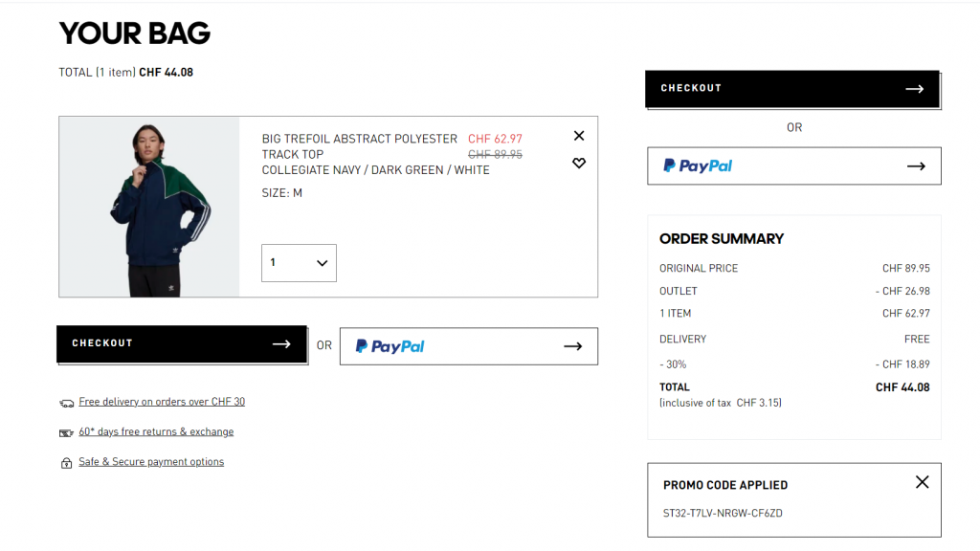Click arrow on PayPal button below product
This screenshot has height=551, width=980.
572,346
